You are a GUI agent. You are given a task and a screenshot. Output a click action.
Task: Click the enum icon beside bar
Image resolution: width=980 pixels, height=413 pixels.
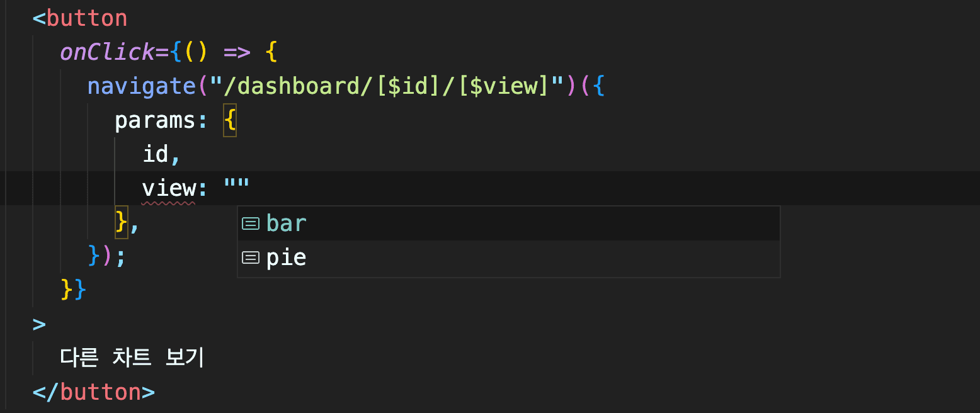[x=251, y=223]
